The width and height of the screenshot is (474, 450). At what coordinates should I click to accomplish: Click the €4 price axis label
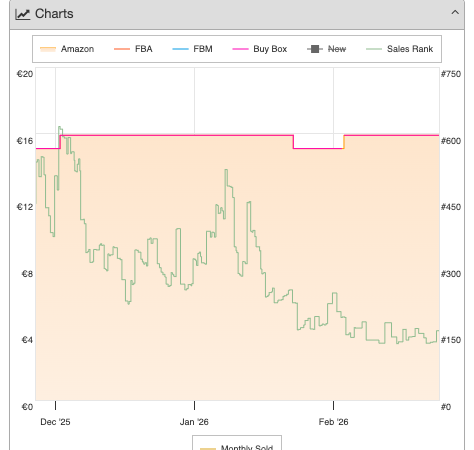pos(27,340)
